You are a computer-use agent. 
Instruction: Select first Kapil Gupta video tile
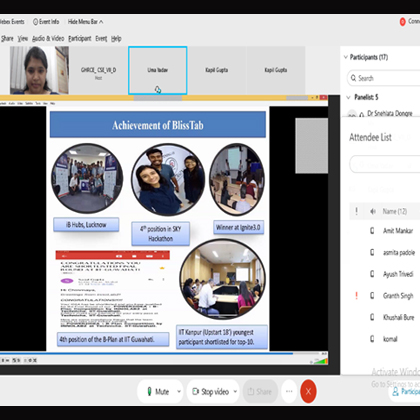217,70
